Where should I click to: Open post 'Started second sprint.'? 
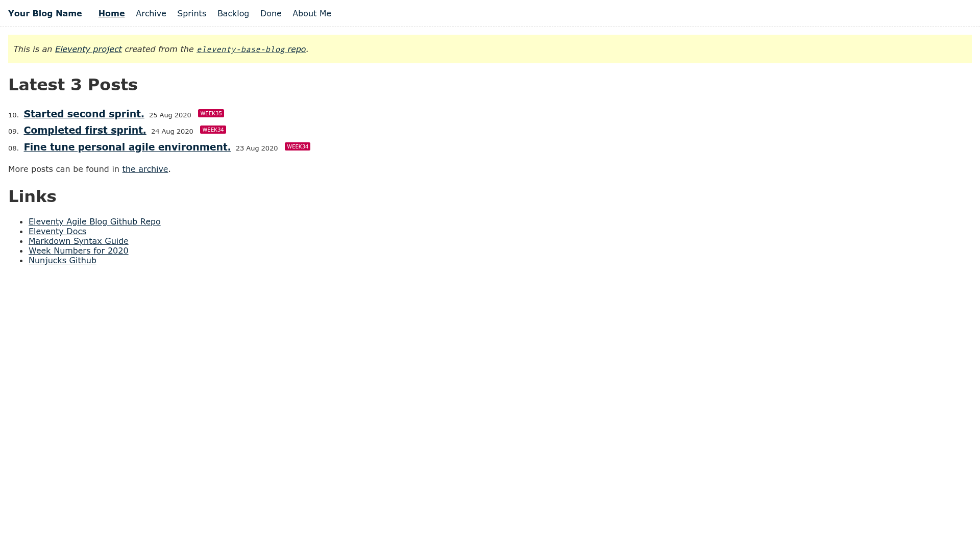click(84, 114)
